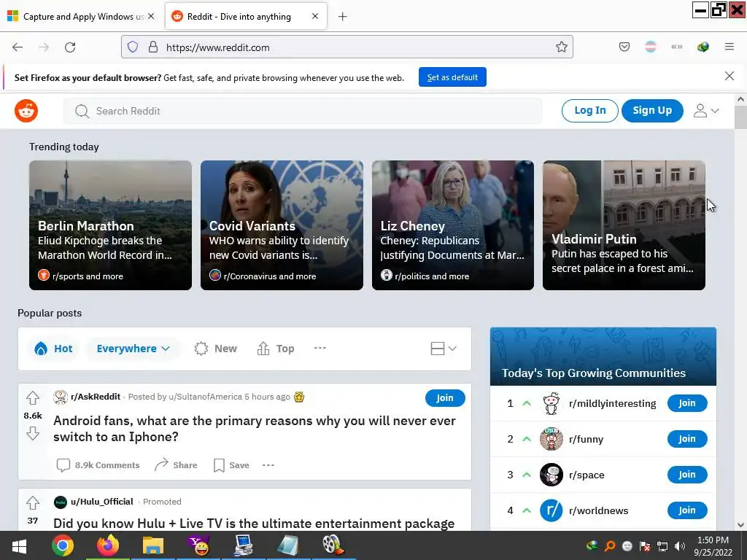Expand the user account dropdown
The width and height of the screenshot is (747, 560).
(706, 111)
